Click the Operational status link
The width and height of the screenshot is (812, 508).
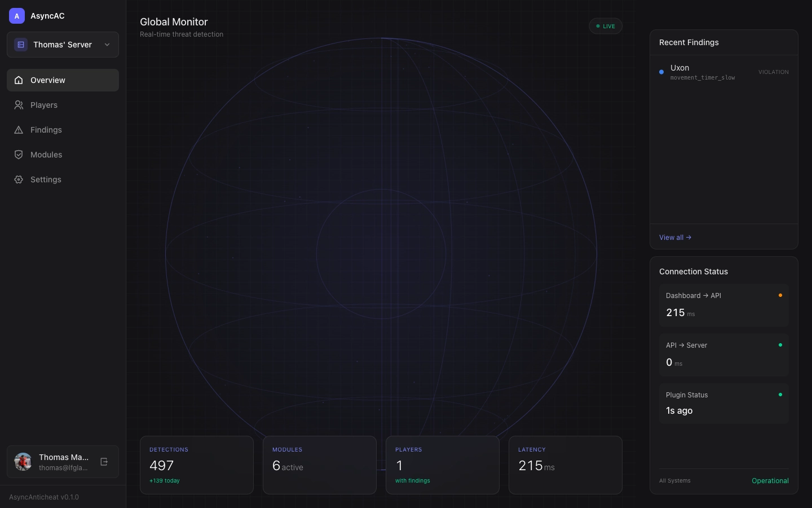(x=770, y=481)
